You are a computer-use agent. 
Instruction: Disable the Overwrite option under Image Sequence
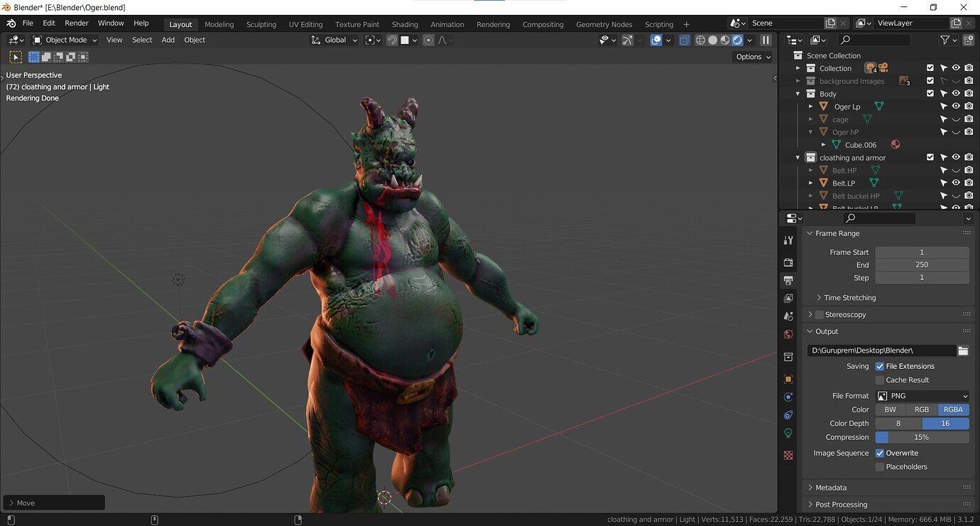pyautogui.click(x=880, y=453)
